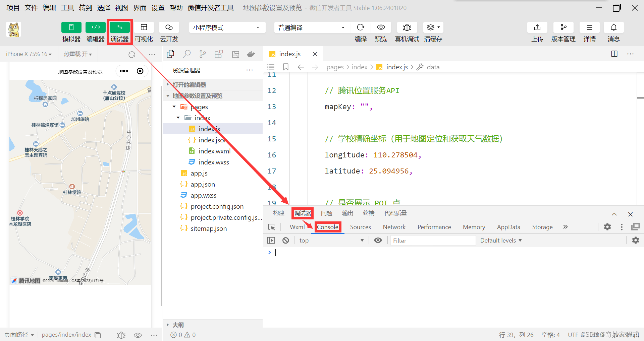
Task: Open the Default levels dropdown
Action: pos(501,240)
